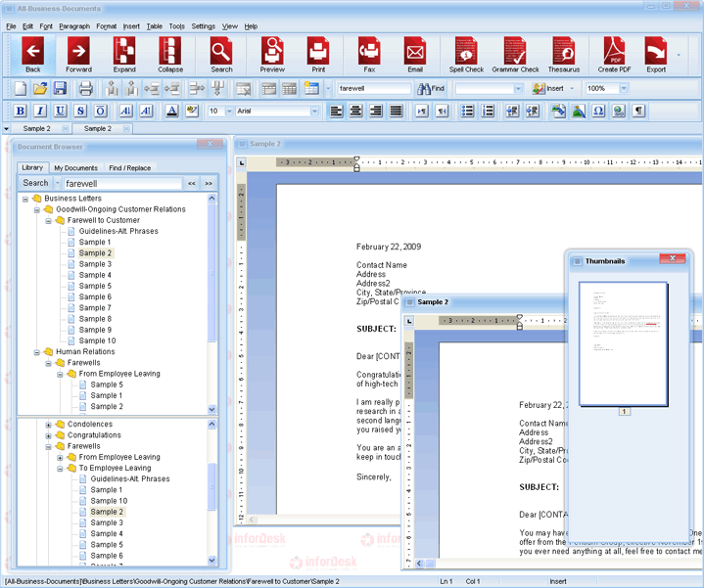This screenshot has height=588, width=704.
Task: Insert special symbol (Omega icon)
Action: click(598, 111)
